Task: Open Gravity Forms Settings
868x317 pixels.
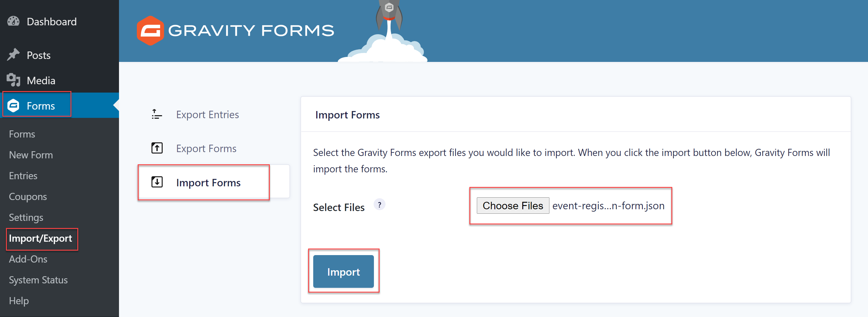Action: 26,218
